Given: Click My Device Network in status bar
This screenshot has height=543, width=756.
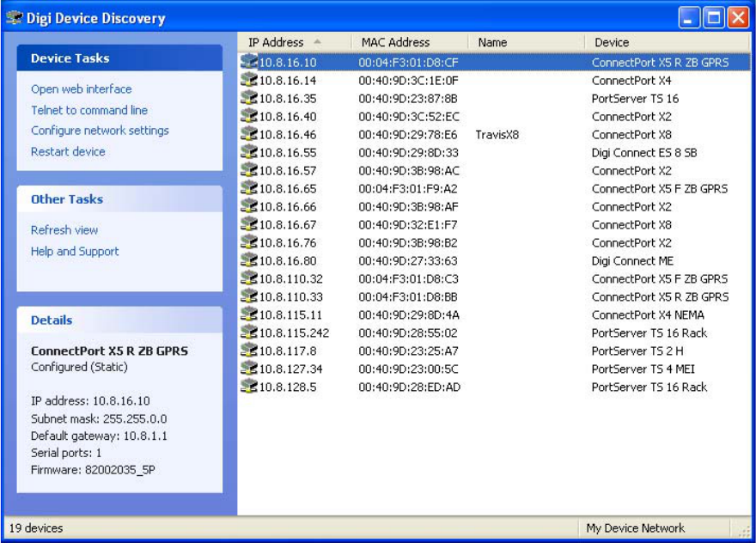Looking at the screenshot, I should pos(635,528).
